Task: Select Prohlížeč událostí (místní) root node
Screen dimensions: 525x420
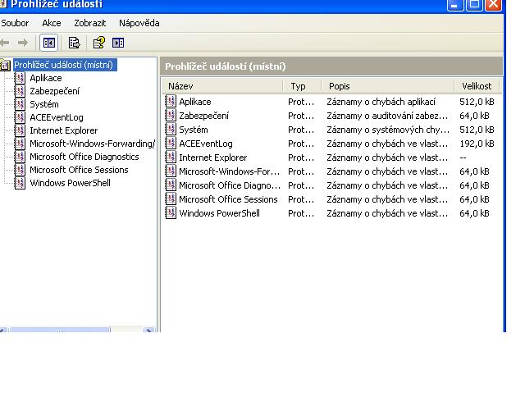Action: (x=64, y=65)
